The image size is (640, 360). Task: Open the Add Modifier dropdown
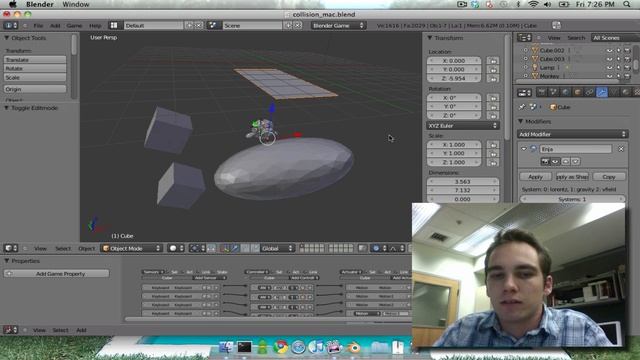point(572,134)
